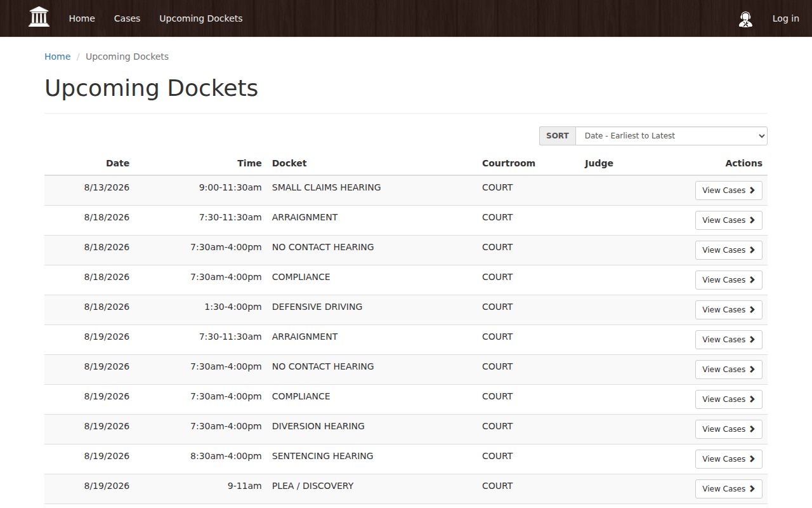Screen dimensions: 812x508
Task: View cases for 8/18/2026 Compliance docket
Action: (x=728, y=280)
